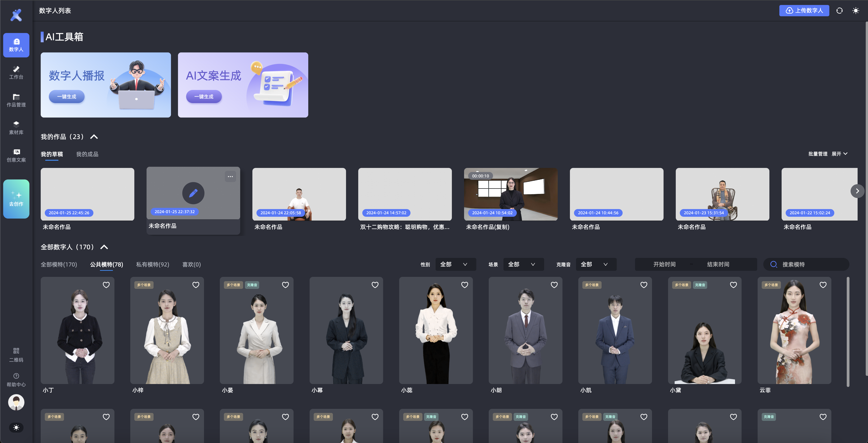Viewport: 868px width, 443px height.
Task: Expand drafts list with 展开
Action: point(839,154)
